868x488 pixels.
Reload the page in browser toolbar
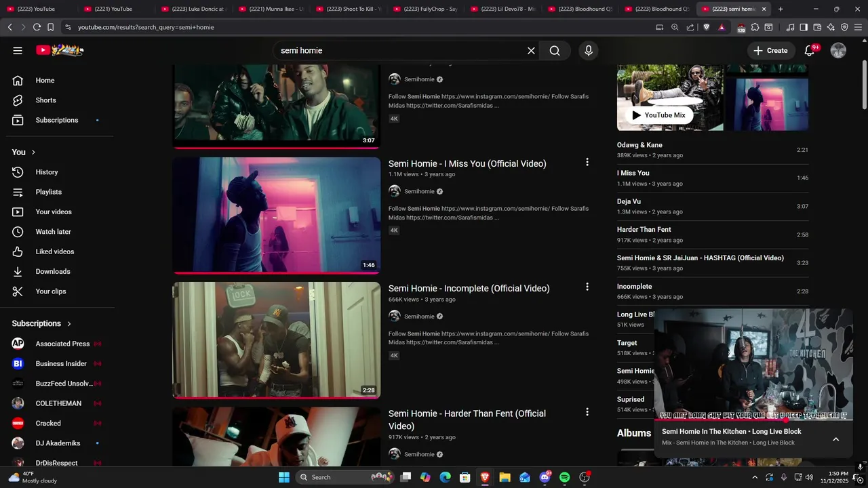(37, 27)
